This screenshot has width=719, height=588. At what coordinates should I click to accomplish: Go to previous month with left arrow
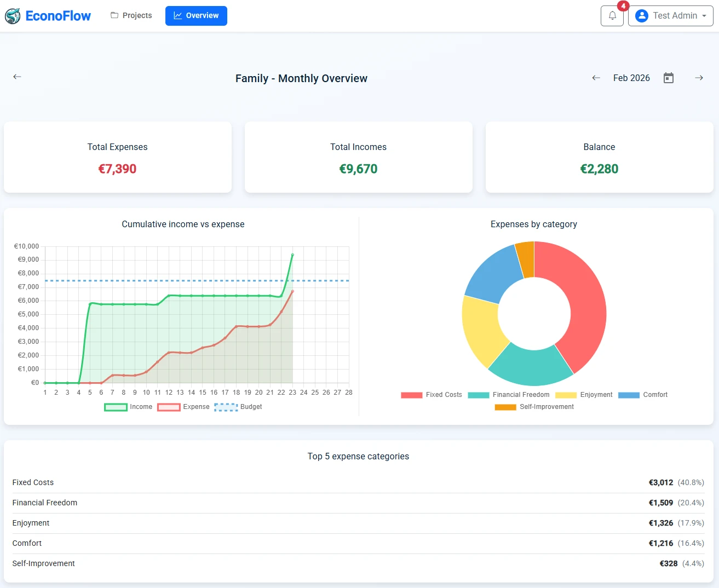595,78
